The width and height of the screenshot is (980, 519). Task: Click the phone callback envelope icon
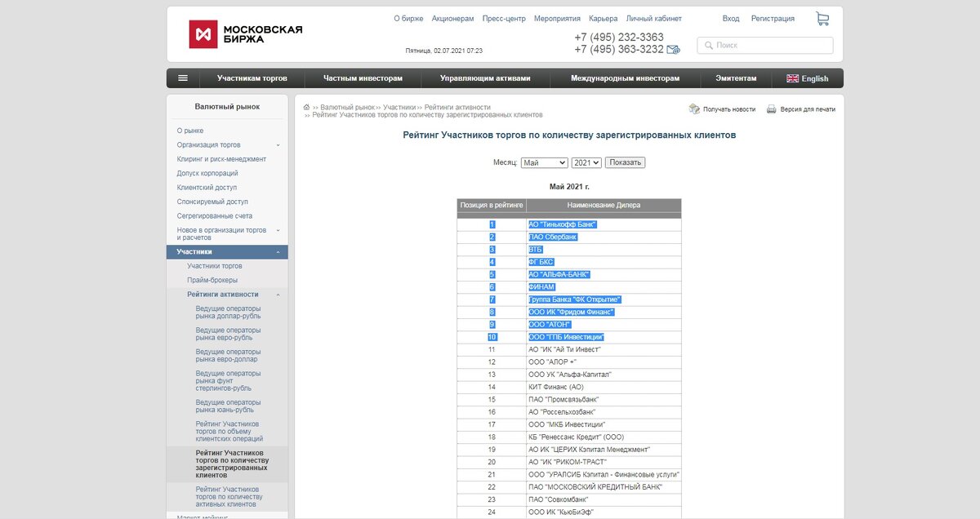(x=674, y=50)
